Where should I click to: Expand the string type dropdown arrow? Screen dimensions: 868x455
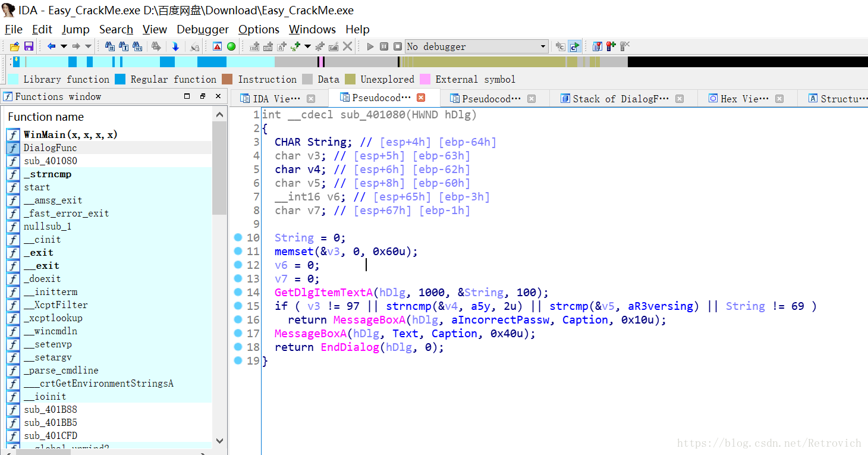click(x=307, y=46)
